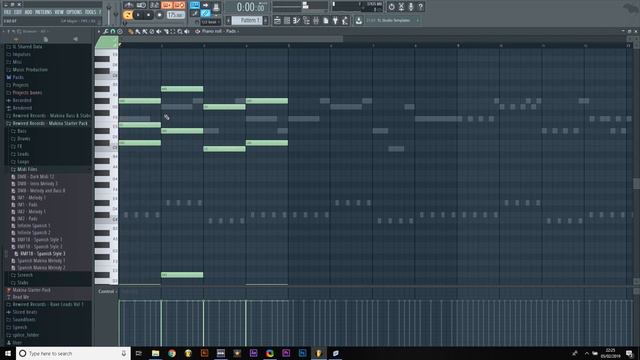
Task: Click the tempo 175 BPM field
Action: (176, 15)
